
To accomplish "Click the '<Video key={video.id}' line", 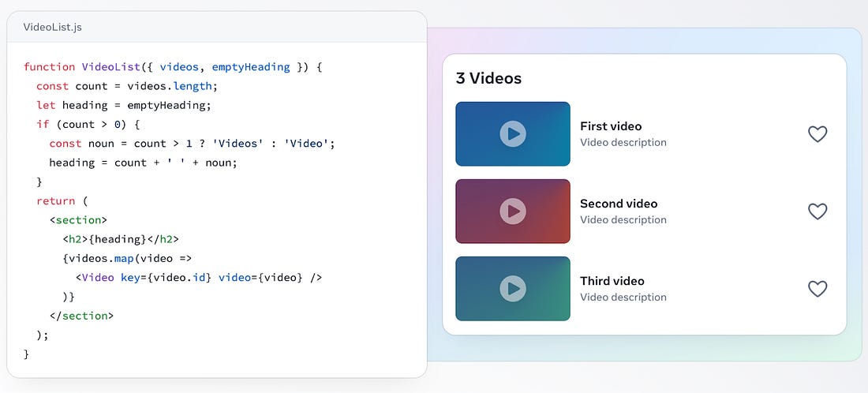I will (199, 278).
